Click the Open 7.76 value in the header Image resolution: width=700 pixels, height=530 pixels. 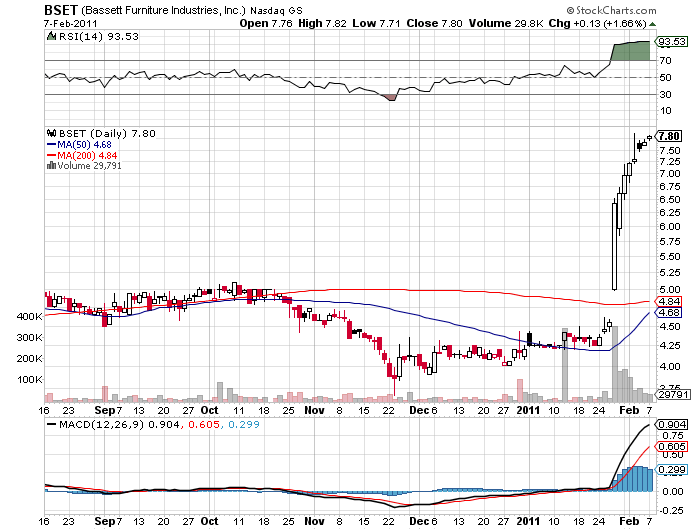point(266,23)
